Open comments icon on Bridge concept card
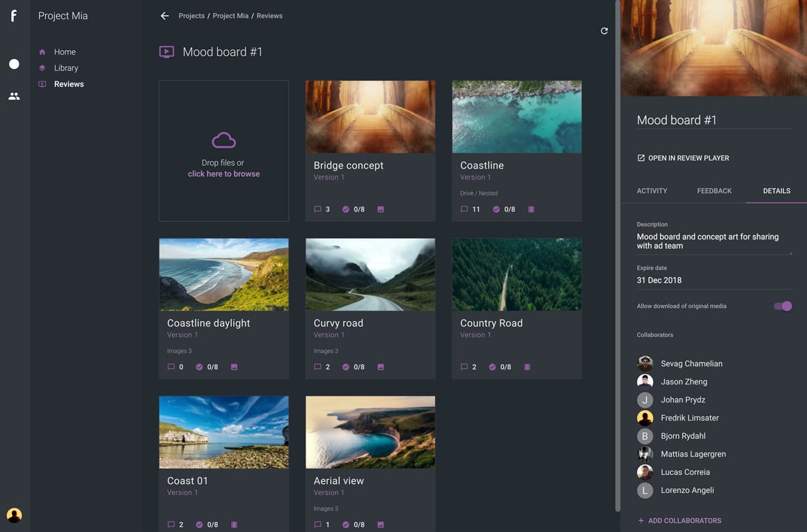Image resolution: width=807 pixels, height=532 pixels. point(318,210)
